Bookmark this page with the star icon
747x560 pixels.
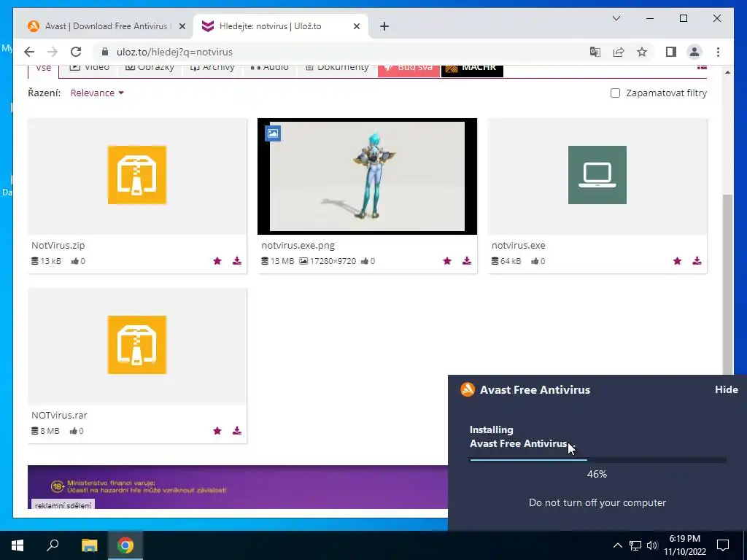[642, 52]
